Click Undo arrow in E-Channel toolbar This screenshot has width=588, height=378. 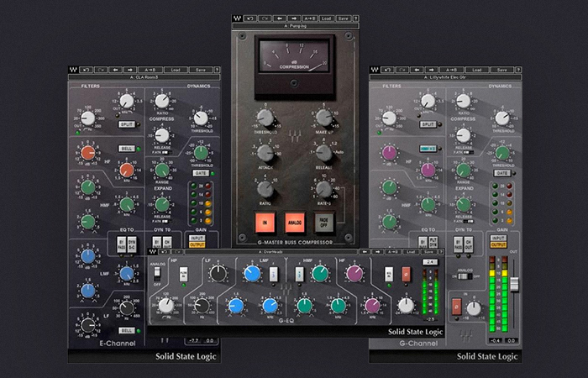(x=87, y=70)
